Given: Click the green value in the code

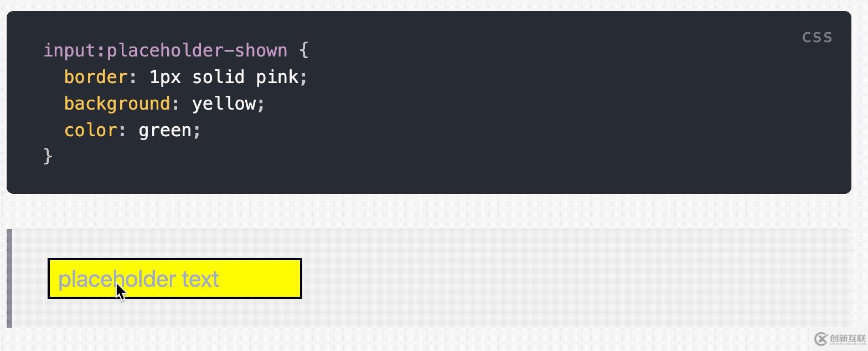Looking at the screenshot, I should click(x=164, y=131).
